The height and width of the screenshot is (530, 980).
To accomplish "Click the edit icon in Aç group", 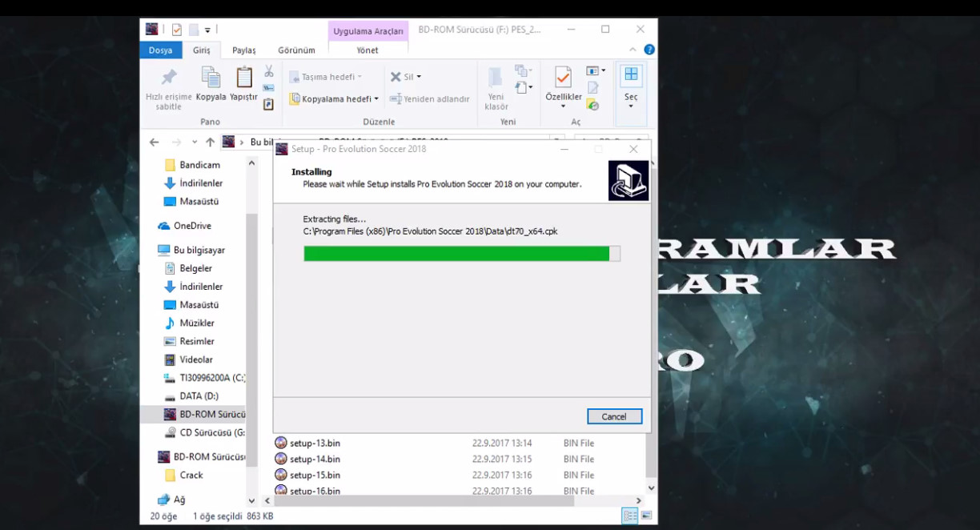I will 593,87.
